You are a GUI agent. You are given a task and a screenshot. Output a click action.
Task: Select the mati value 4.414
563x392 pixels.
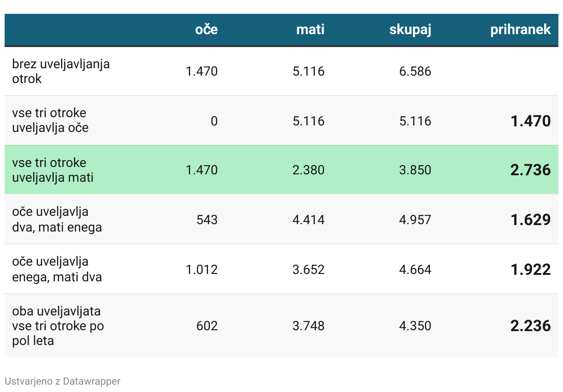click(308, 220)
